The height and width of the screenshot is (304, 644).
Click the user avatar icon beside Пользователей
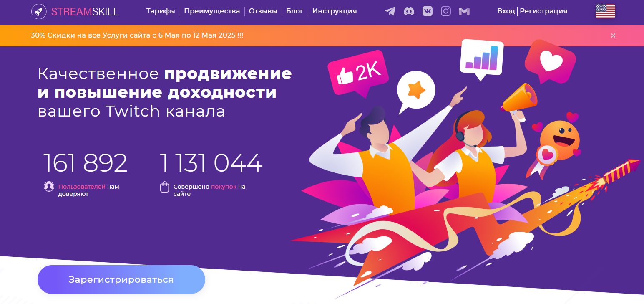pyautogui.click(x=49, y=187)
